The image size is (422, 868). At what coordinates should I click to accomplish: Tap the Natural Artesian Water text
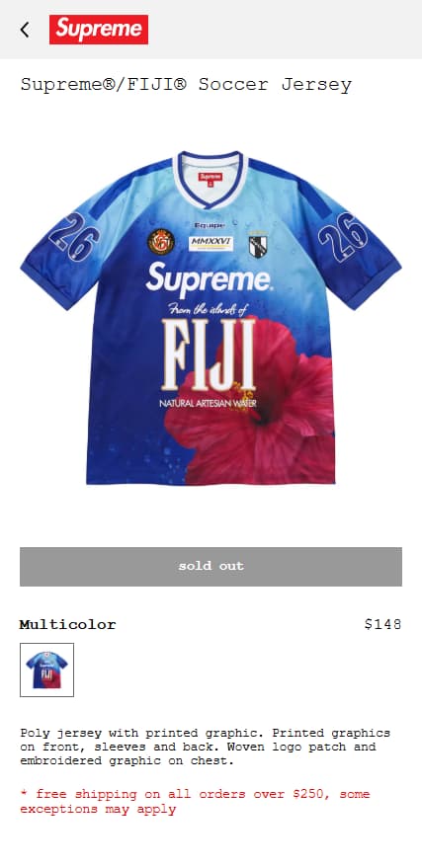click(x=209, y=404)
